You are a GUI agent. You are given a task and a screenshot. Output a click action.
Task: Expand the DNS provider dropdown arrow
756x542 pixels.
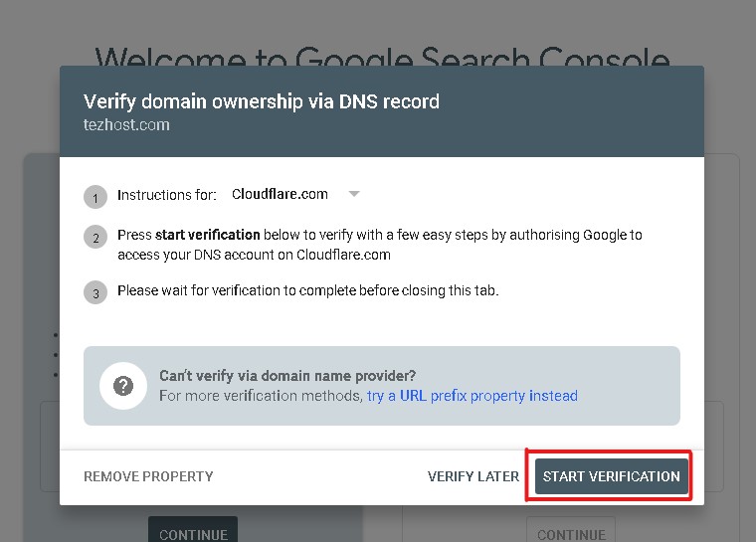pyautogui.click(x=354, y=194)
